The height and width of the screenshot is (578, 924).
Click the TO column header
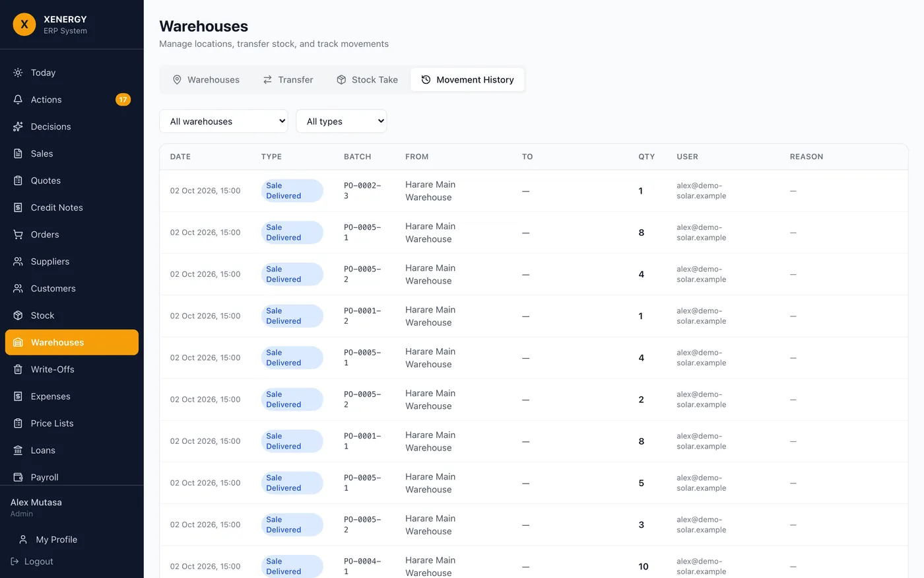tap(527, 157)
